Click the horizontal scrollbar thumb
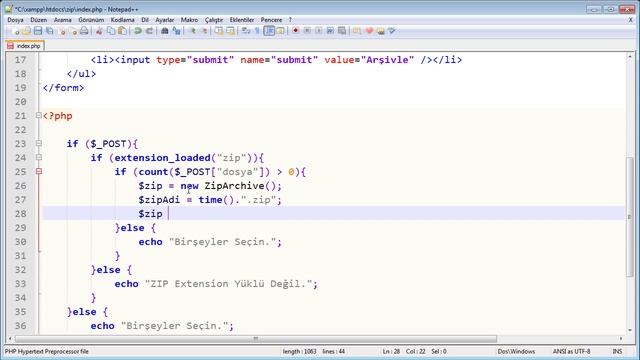 point(256,339)
